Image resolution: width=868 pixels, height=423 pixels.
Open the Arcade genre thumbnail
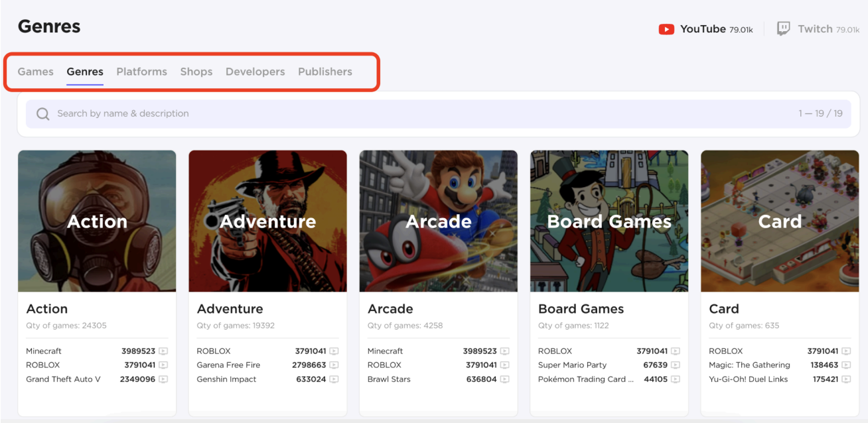click(x=439, y=221)
